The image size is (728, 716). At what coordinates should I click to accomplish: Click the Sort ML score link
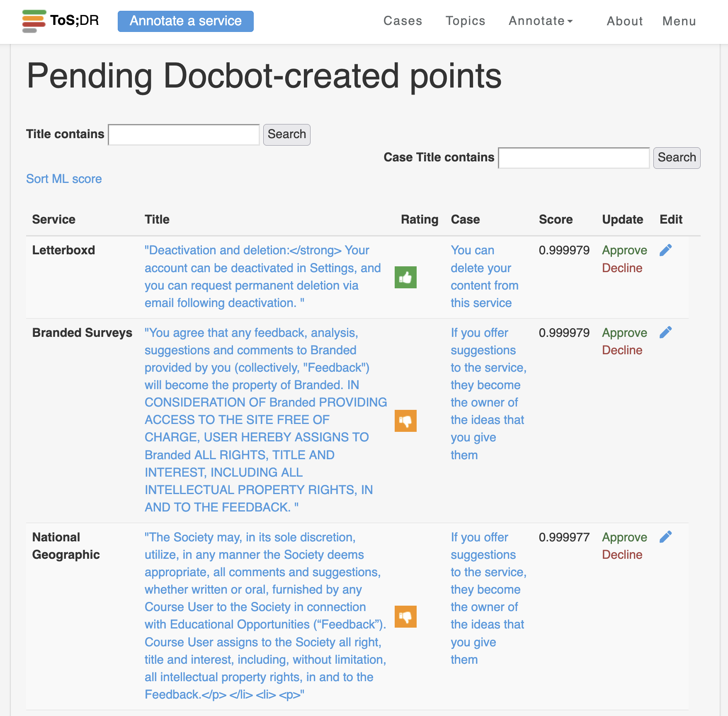point(64,179)
